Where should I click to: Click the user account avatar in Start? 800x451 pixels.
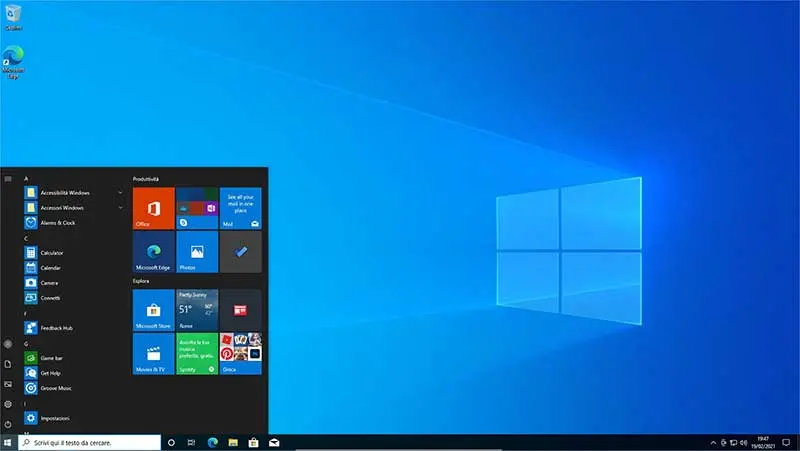[8, 344]
